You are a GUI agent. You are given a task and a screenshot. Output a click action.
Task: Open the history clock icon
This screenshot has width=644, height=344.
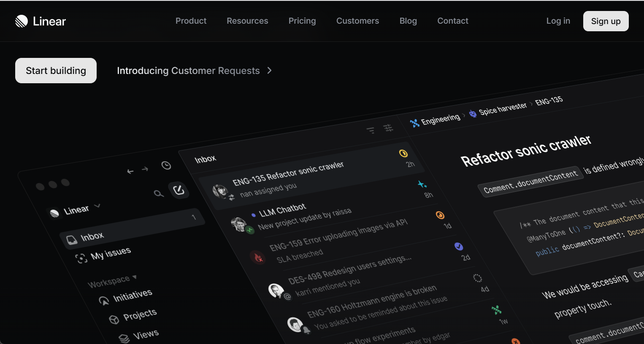coord(166,165)
